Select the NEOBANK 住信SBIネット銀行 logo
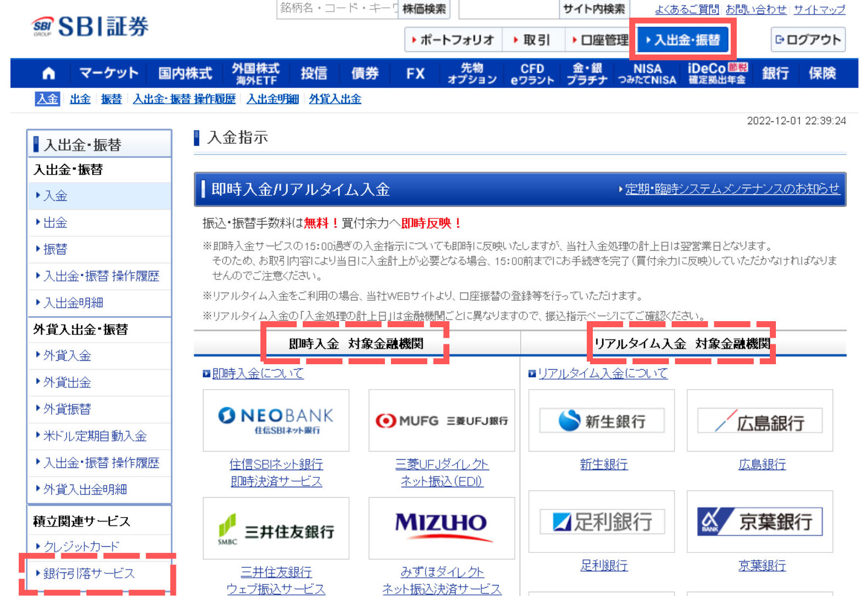The height and width of the screenshot is (596, 868). 276,421
